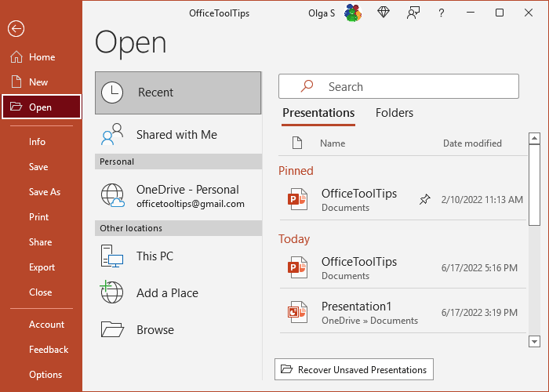Click the file icon of today's OfficeToolTips

pos(297,267)
